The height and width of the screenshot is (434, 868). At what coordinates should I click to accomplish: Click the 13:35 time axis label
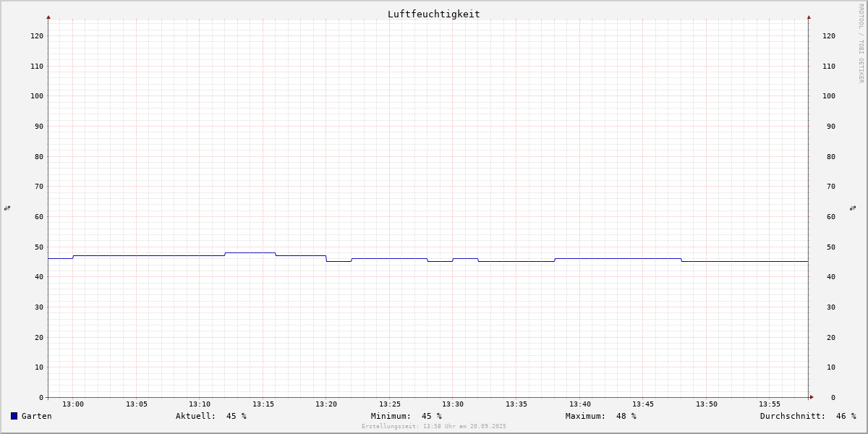(516, 404)
